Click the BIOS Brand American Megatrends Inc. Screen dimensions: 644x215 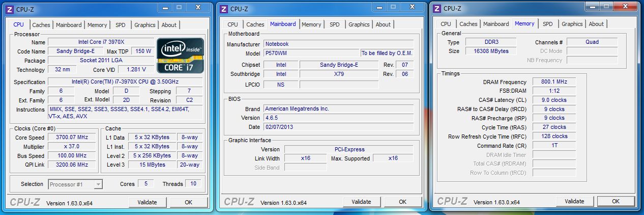pos(338,109)
